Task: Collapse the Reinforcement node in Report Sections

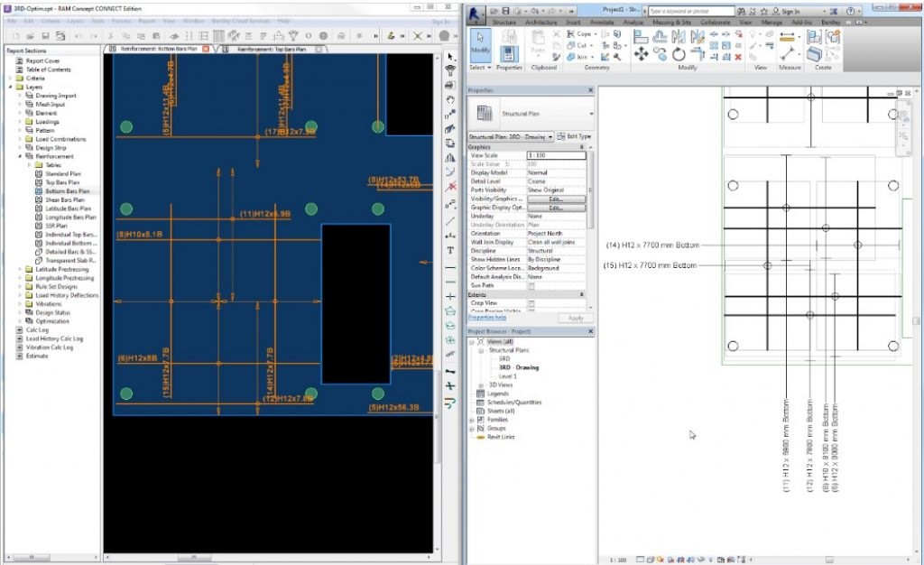Action: tap(21, 156)
